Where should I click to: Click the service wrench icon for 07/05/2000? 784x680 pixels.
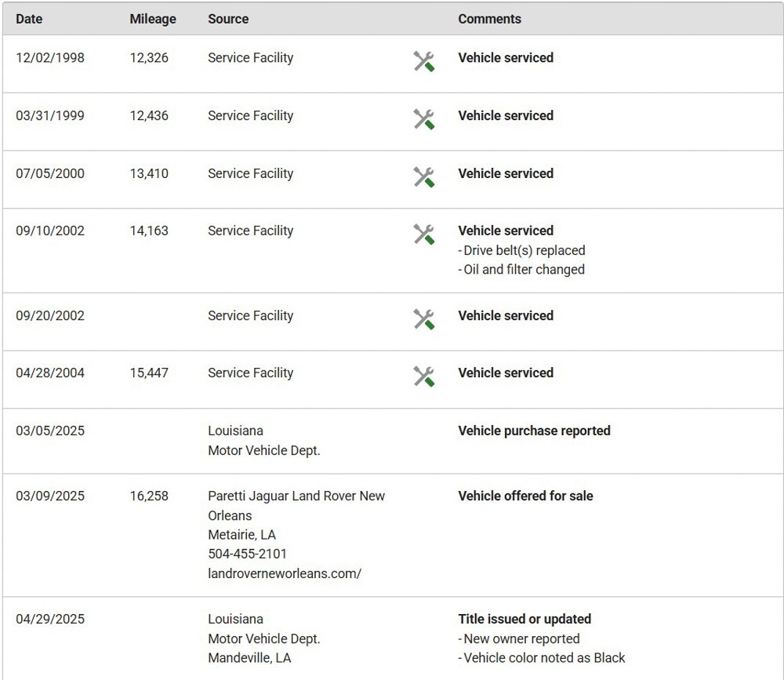pos(423,177)
